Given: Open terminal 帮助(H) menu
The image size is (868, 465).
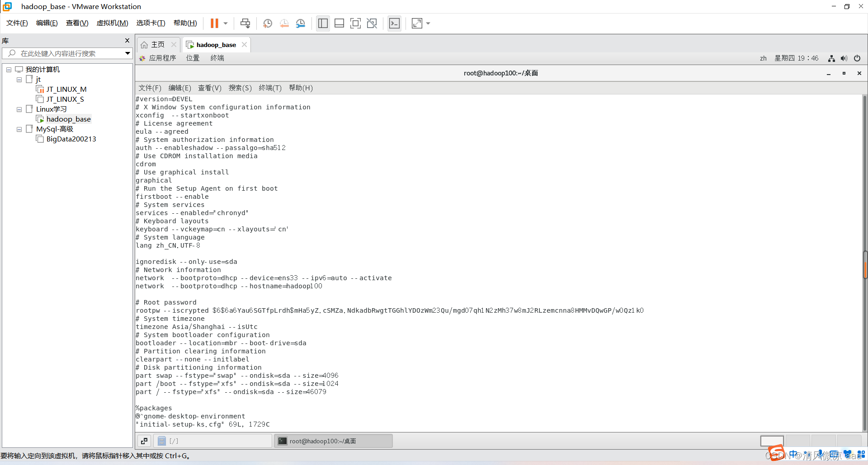Looking at the screenshot, I should pos(301,88).
